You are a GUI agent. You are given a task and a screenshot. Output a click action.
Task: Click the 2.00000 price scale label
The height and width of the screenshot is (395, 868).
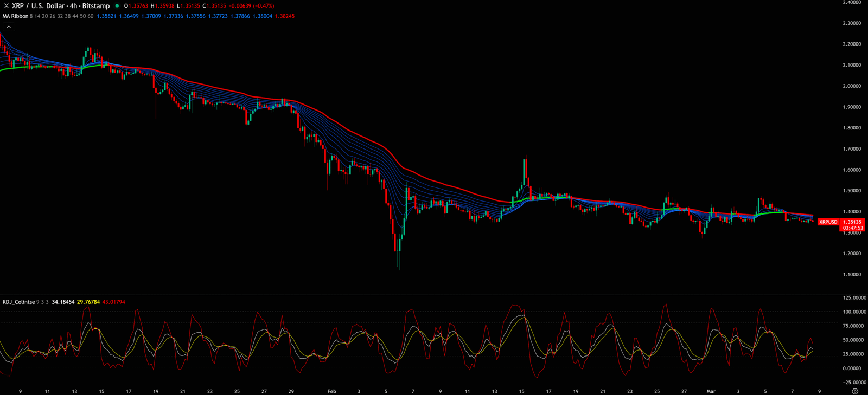pos(851,86)
